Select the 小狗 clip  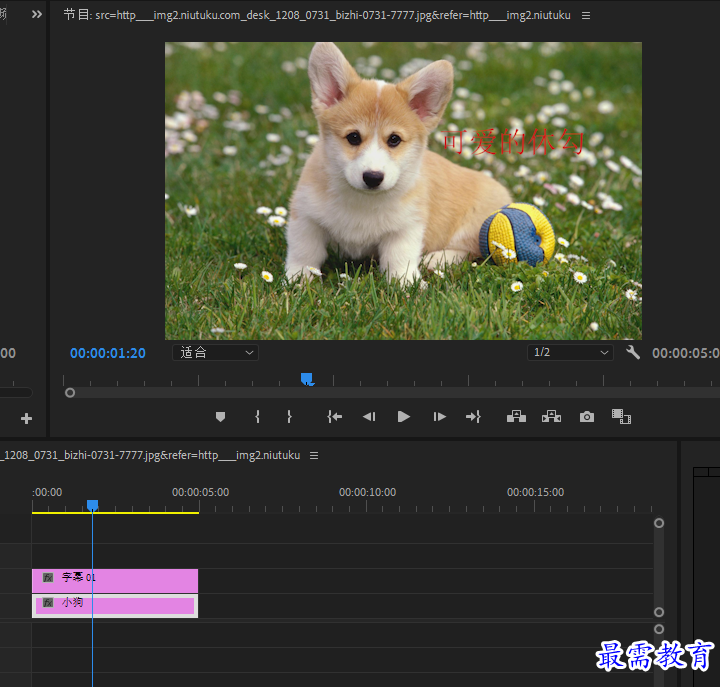coord(115,606)
